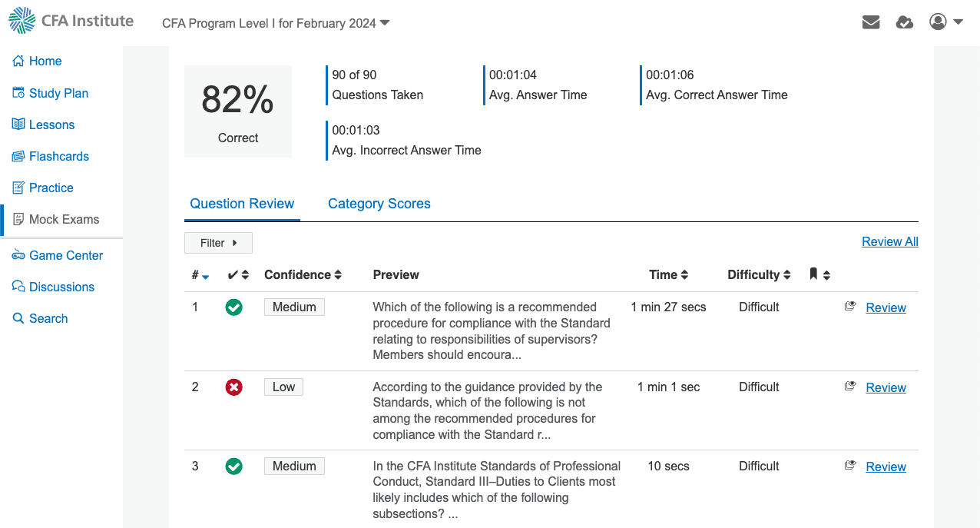Click the Flashcards icon in sidebar
The image size is (980, 528).
pyautogui.click(x=18, y=156)
